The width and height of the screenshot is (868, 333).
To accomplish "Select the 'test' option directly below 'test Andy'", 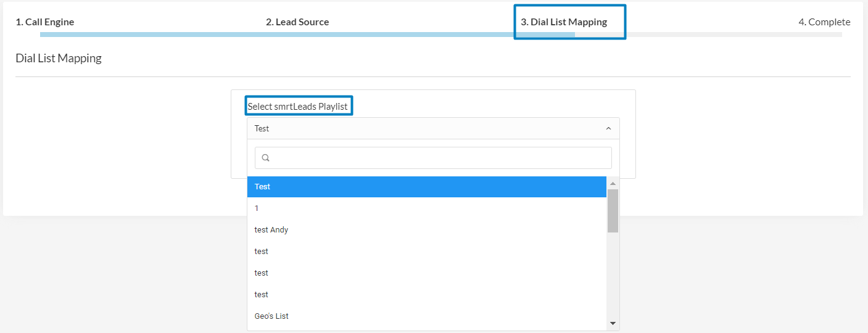I will pyautogui.click(x=426, y=252).
